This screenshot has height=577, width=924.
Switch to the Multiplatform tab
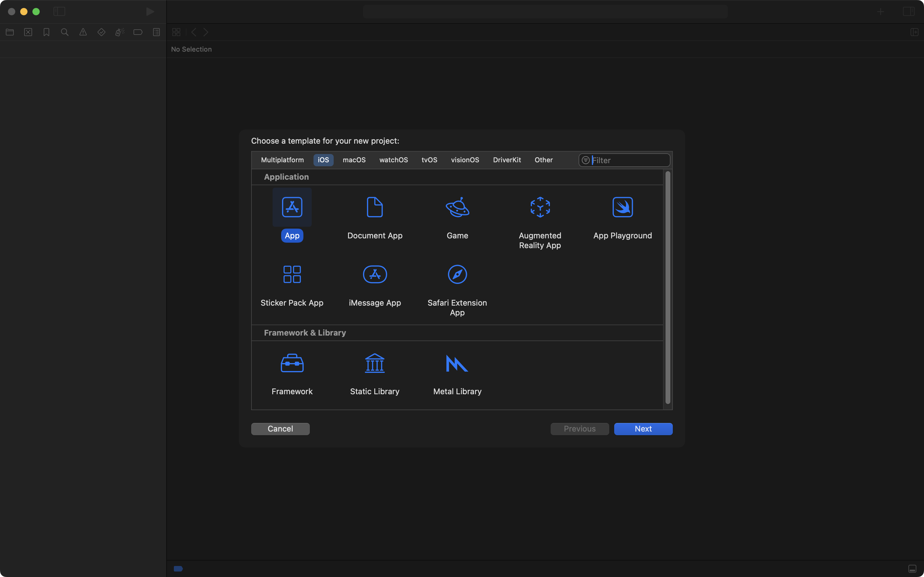[282, 160]
